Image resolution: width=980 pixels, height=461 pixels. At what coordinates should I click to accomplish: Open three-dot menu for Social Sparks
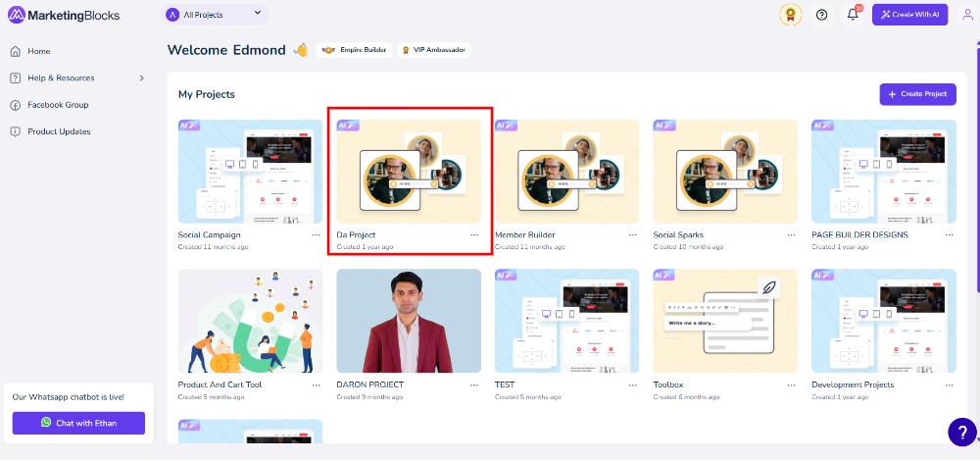click(x=791, y=235)
